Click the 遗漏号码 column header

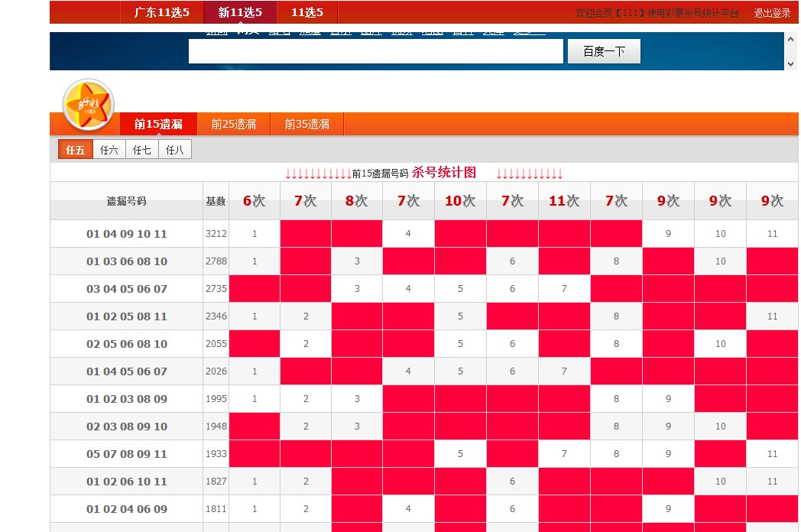[x=126, y=201]
